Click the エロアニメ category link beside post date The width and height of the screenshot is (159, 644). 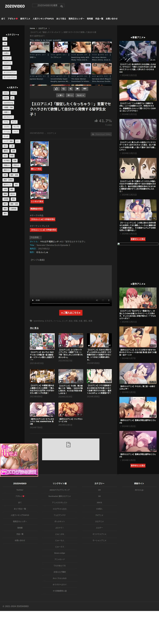pos(52,133)
